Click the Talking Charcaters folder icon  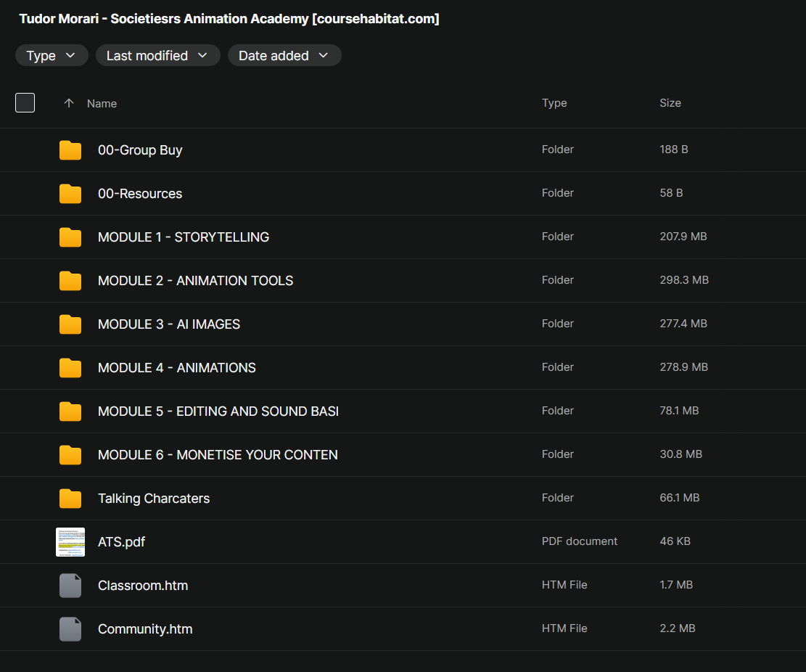(70, 499)
